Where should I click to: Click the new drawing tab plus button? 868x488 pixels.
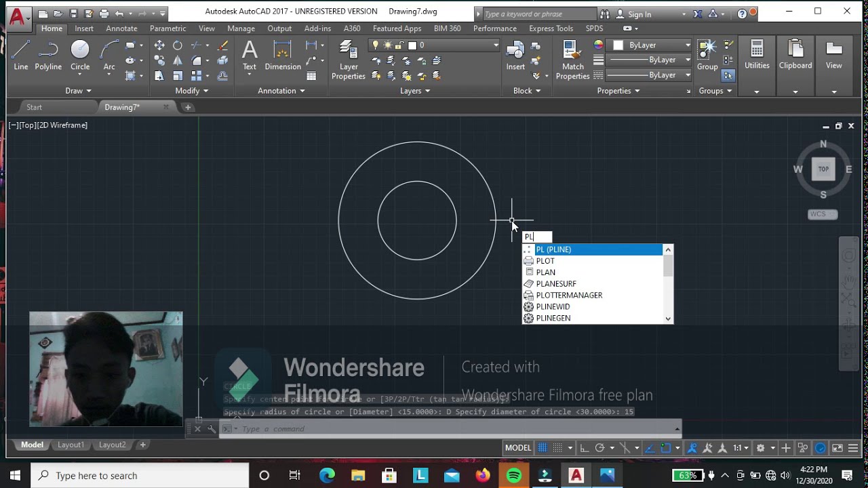click(x=188, y=107)
